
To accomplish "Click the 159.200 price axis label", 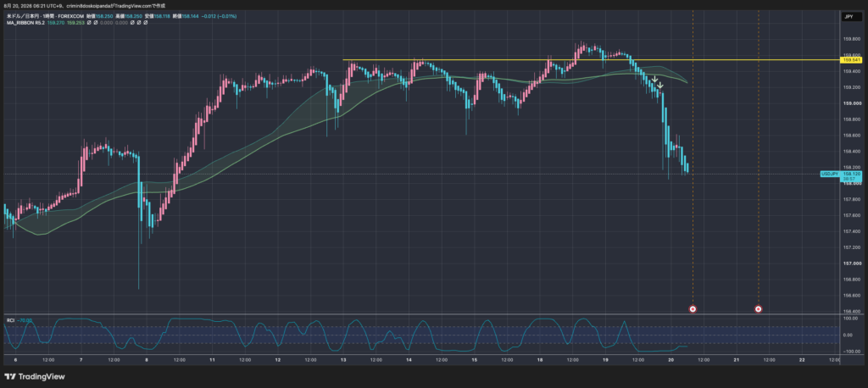I will point(851,87).
